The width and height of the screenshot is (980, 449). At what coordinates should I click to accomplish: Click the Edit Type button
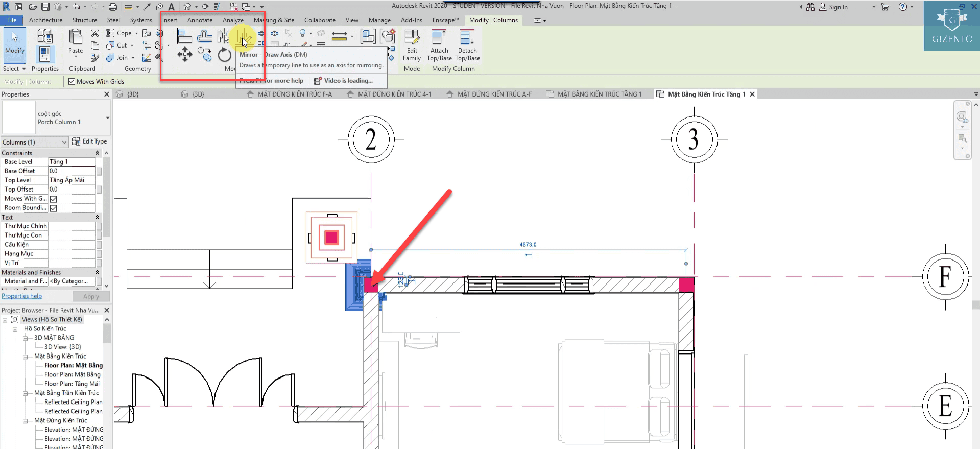[90, 141]
